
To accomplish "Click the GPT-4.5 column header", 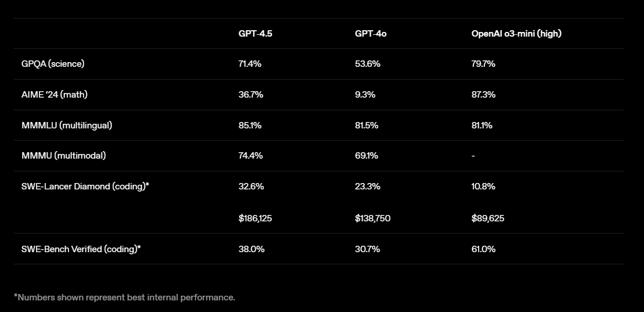I will pos(255,34).
